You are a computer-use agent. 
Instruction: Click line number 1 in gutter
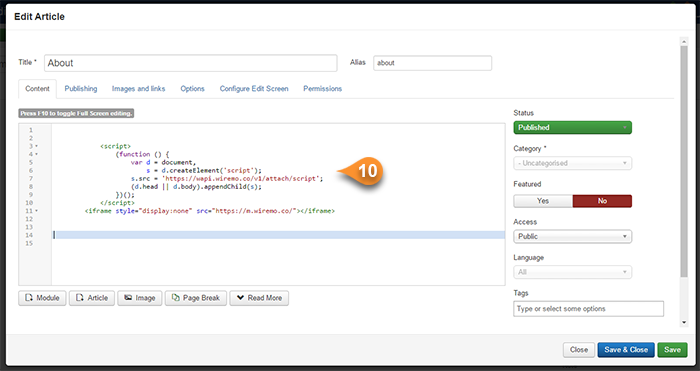click(31, 130)
